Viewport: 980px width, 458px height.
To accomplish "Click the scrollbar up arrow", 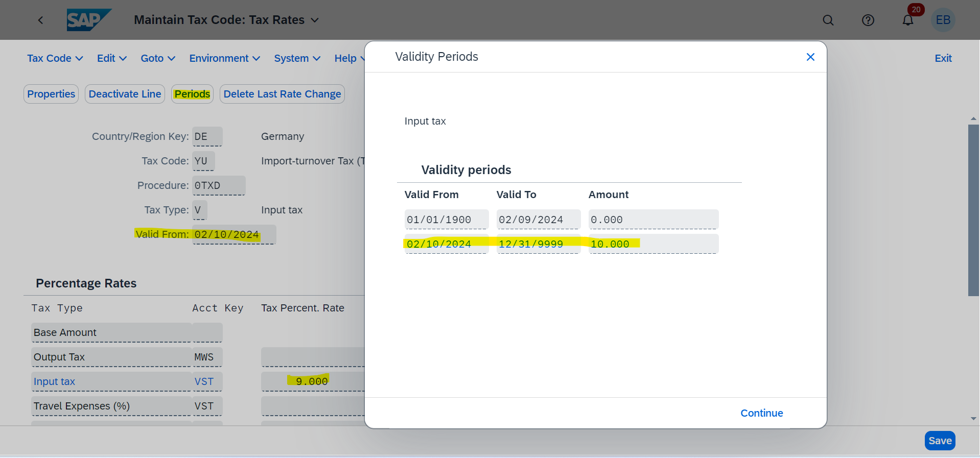I will (x=973, y=118).
